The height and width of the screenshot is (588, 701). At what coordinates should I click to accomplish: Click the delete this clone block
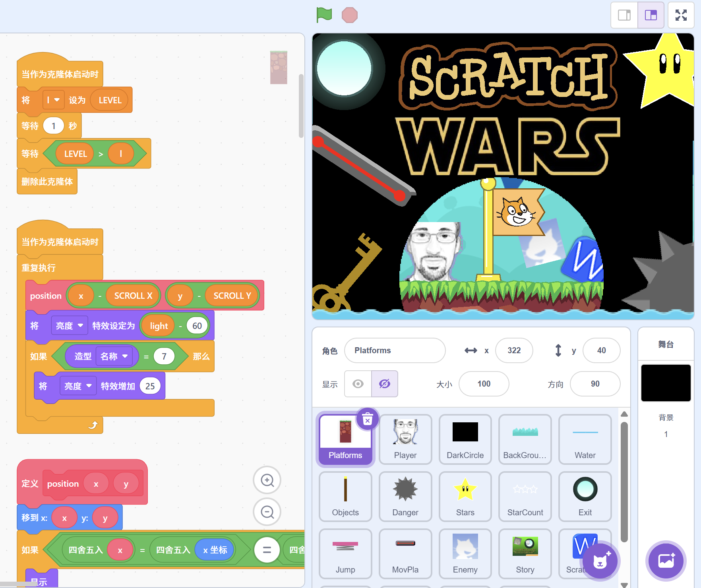[47, 182]
